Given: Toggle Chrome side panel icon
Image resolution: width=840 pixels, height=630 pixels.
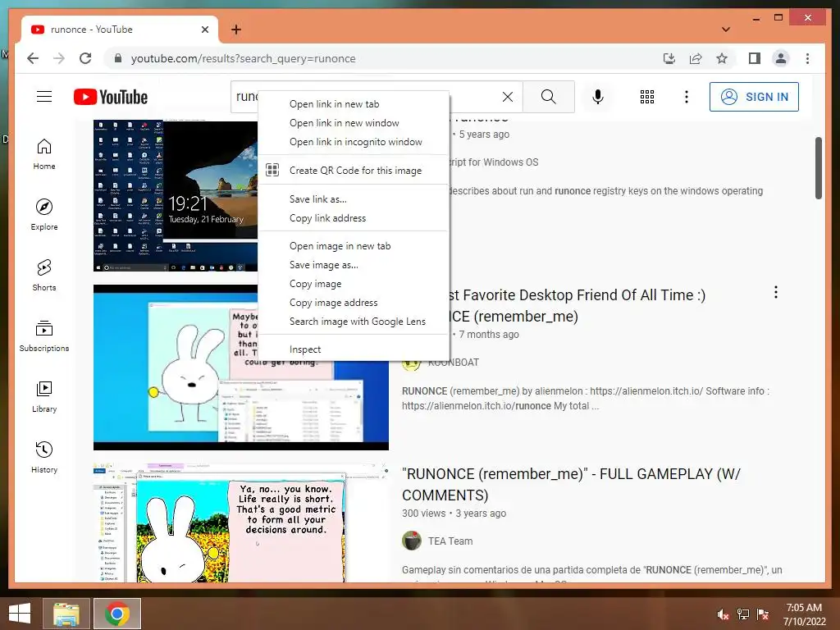Looking at the screenshot, I should click(x=755, y=58).
